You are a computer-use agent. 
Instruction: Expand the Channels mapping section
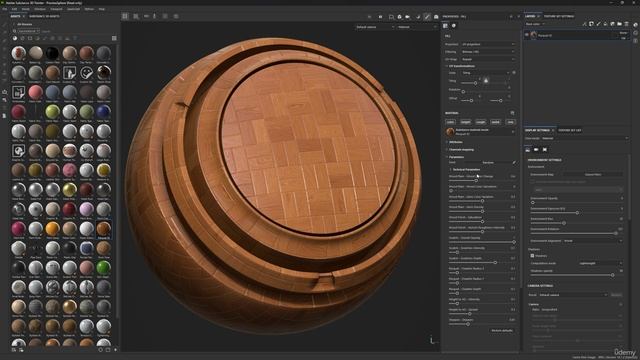(x=460, y=150)
